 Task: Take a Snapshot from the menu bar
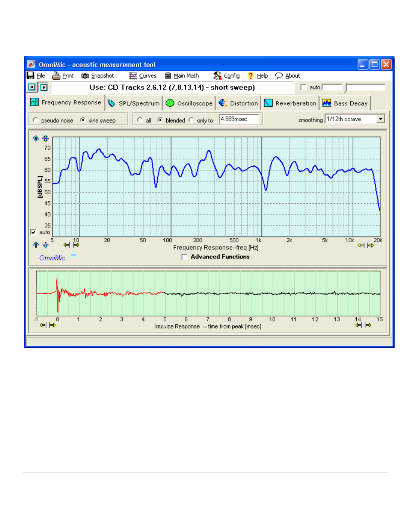pos(103,76)
